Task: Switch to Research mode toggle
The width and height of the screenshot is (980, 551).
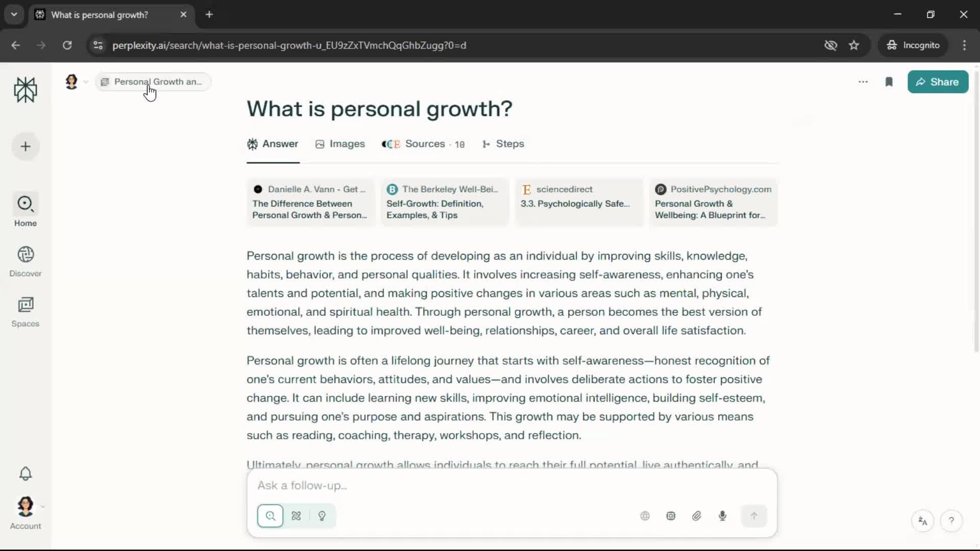Action: [296, 516]
